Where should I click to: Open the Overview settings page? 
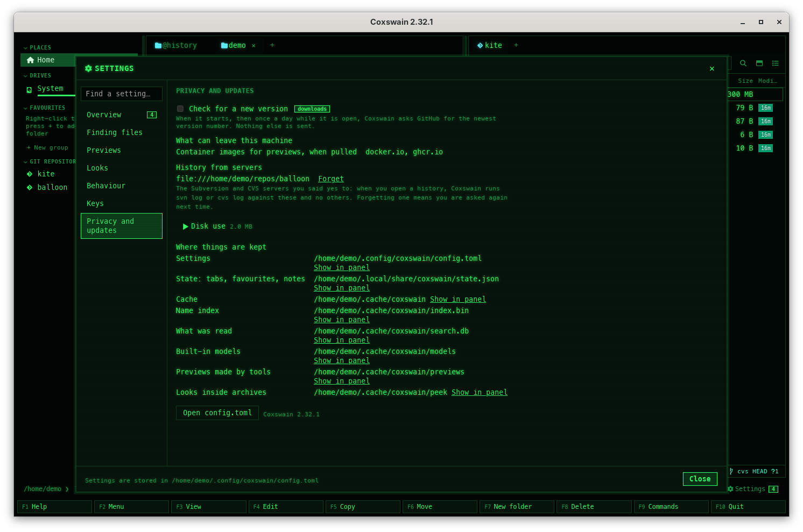[x=122, y=115]
